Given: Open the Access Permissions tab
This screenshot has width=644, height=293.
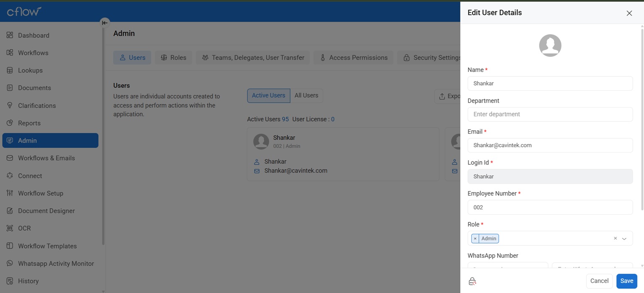Looking at the screenshot, I should click(353, 58).
